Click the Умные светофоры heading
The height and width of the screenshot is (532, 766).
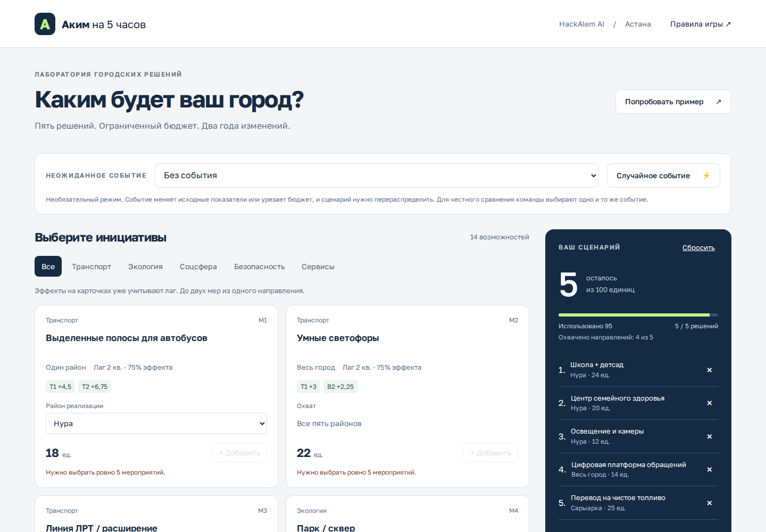click(x=338, y=338)
